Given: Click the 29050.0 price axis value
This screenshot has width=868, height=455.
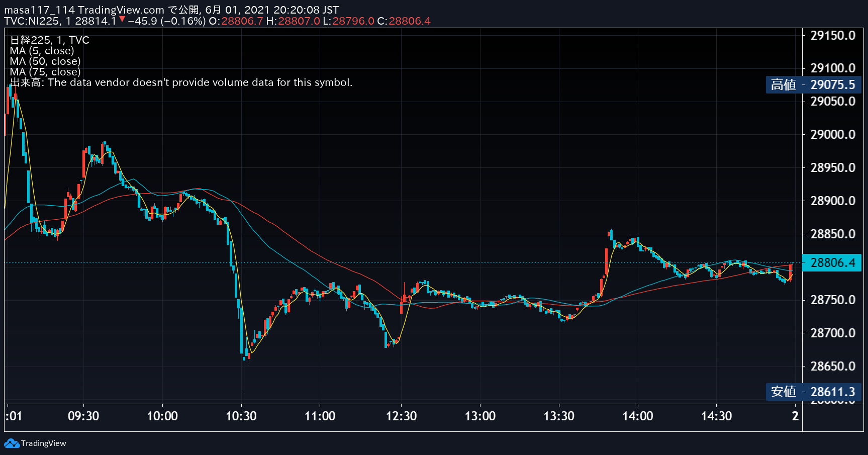Looking at the screenshot, I should pyautogui.click(x=833, y=101).
